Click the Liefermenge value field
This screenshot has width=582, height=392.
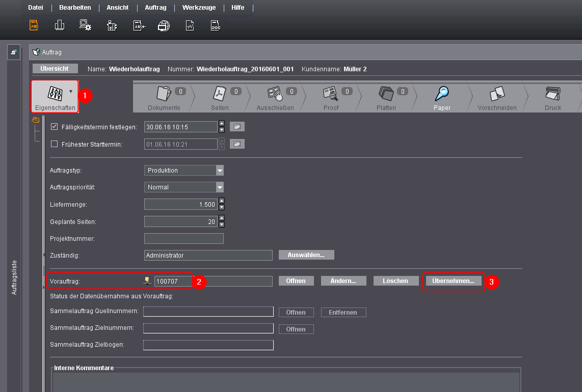(x=181, y=204)
